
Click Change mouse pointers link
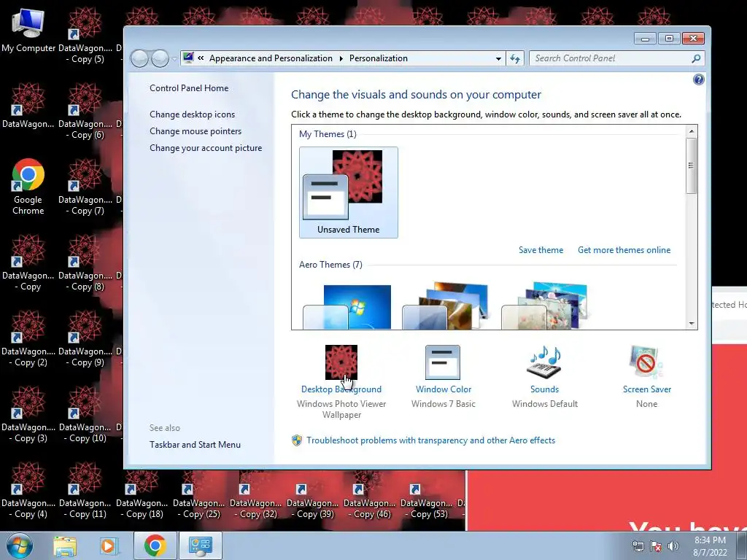tap(196, 131)
